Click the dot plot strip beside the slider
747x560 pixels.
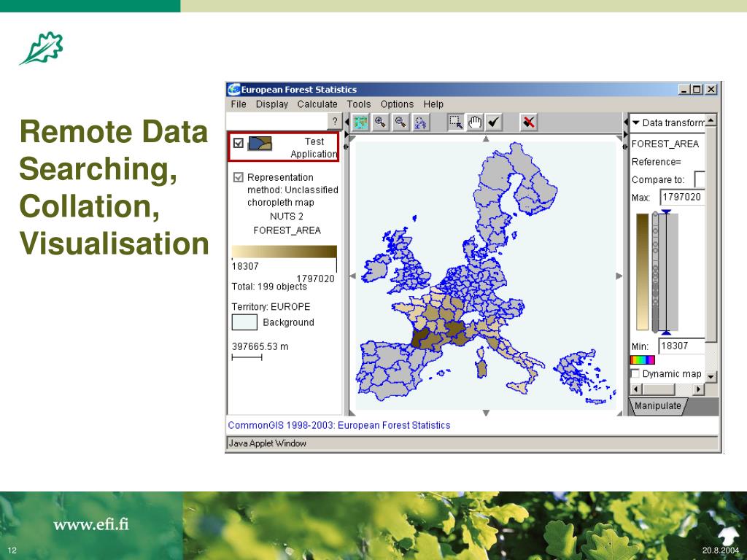(656, 272)
